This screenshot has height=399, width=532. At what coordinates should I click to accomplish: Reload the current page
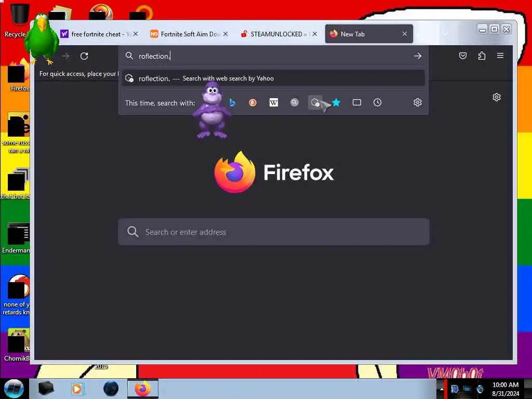(x=84, y=56)
